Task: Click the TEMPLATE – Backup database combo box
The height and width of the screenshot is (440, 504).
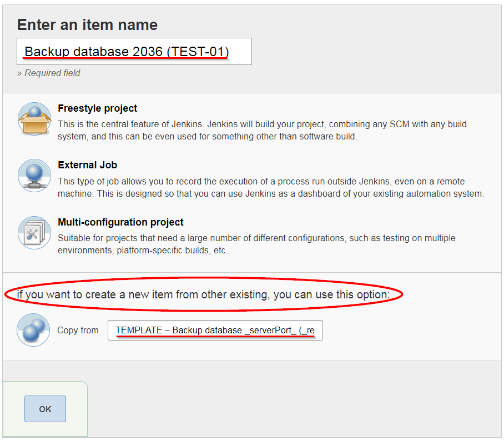Action: click(215, 330)
